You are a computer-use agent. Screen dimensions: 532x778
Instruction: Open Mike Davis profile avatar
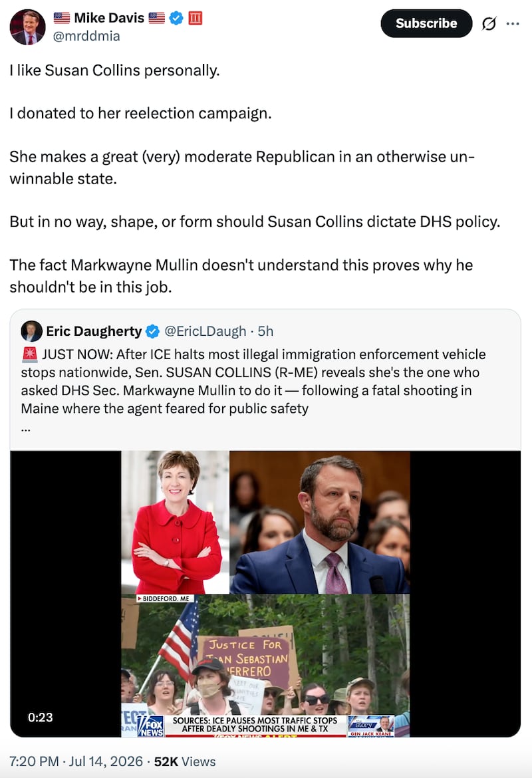[x=27, y=27]
